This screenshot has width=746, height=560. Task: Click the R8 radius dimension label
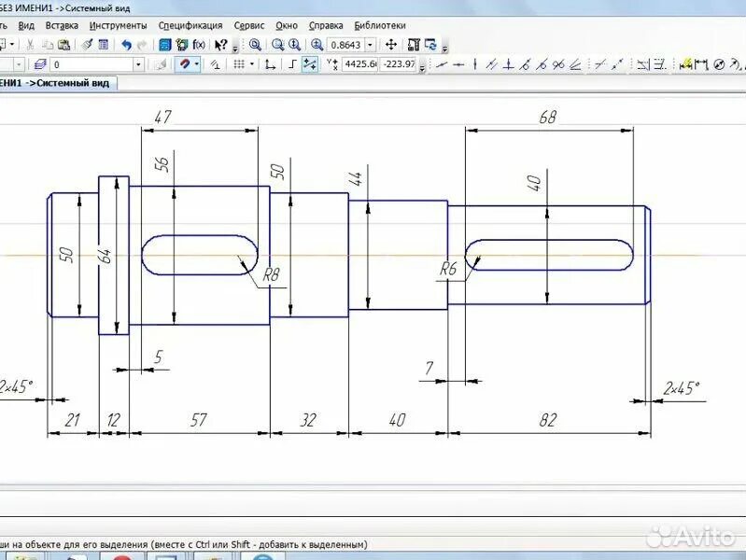coord(271,274)
